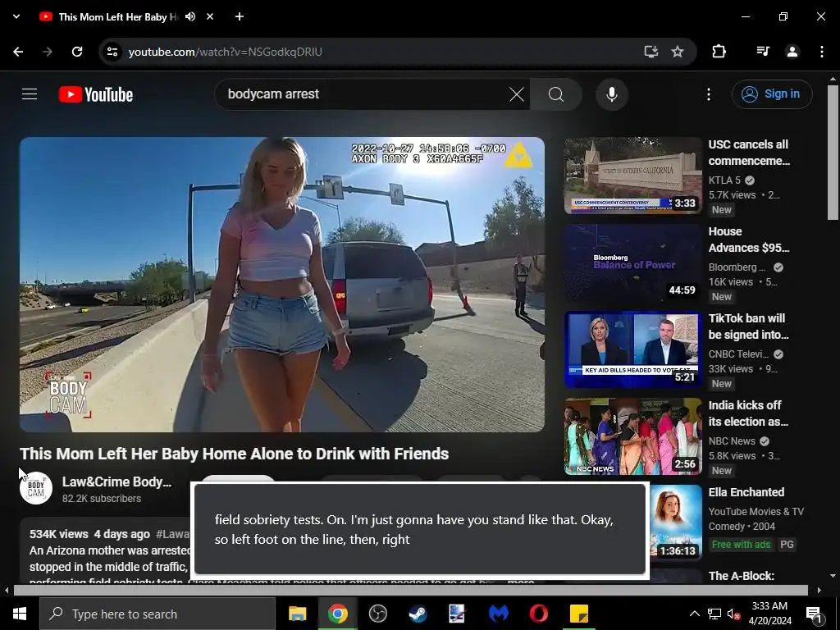Viewport: 840px width, 630px height.
Task: Click the search magnifier button
Action: coord(556,94)
